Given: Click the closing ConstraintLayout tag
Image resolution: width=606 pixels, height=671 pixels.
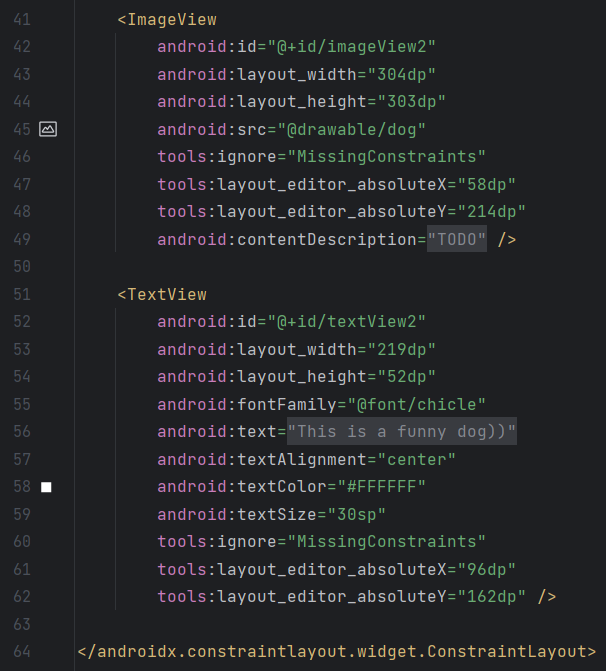Looking at the screenshot, I should [x=337, y=651].
